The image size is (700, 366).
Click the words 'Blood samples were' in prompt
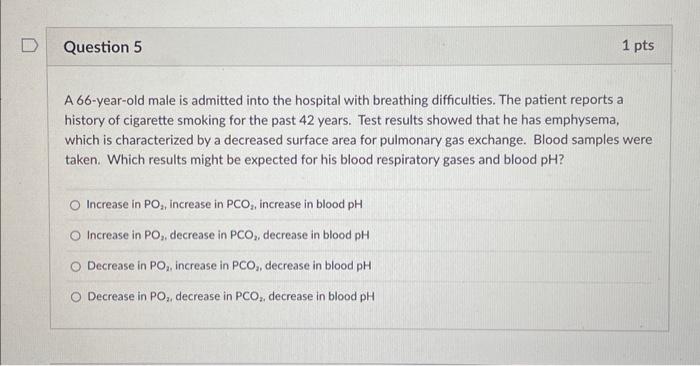click(593, 140)
